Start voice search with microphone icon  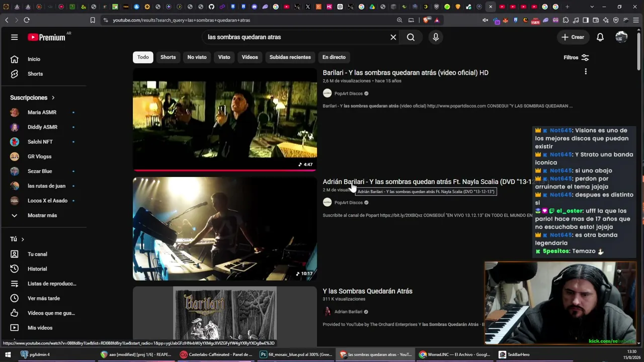tap(436, 37)
